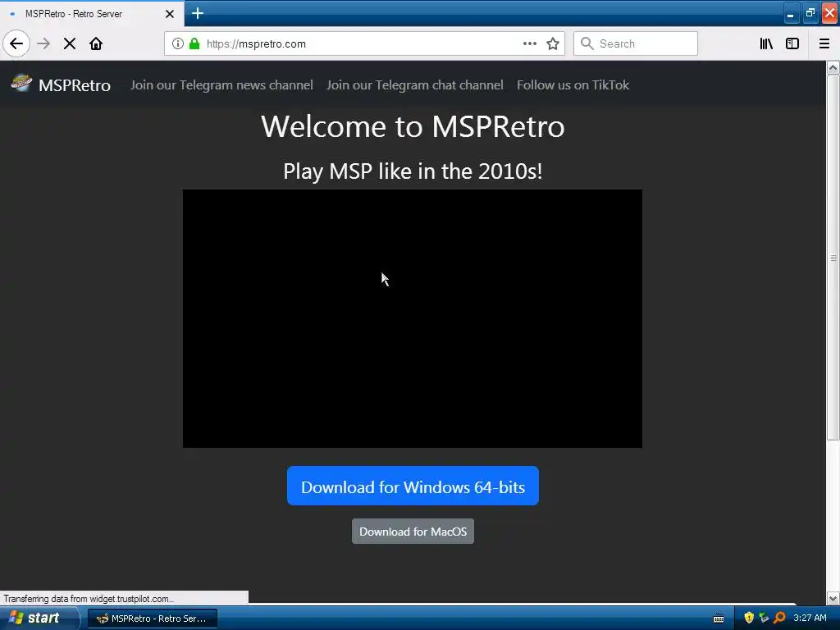Viewport: 840px width, 630px height.
Task: Click the MSPRetro logo image
Action: tap(21, 84)
